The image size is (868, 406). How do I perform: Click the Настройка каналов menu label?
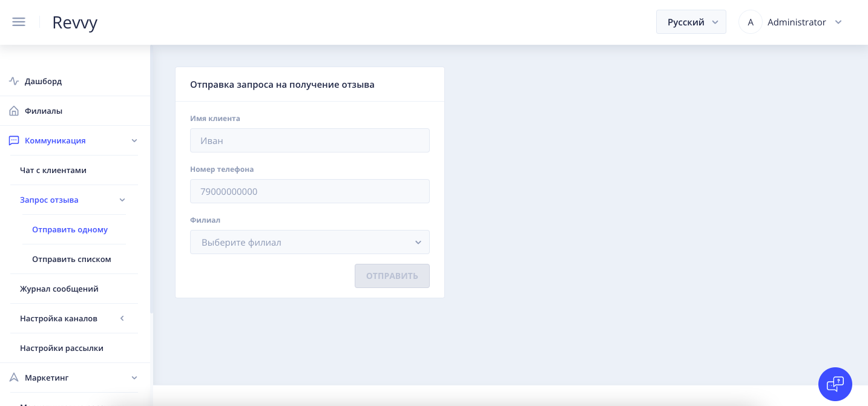tap(59, 318)
